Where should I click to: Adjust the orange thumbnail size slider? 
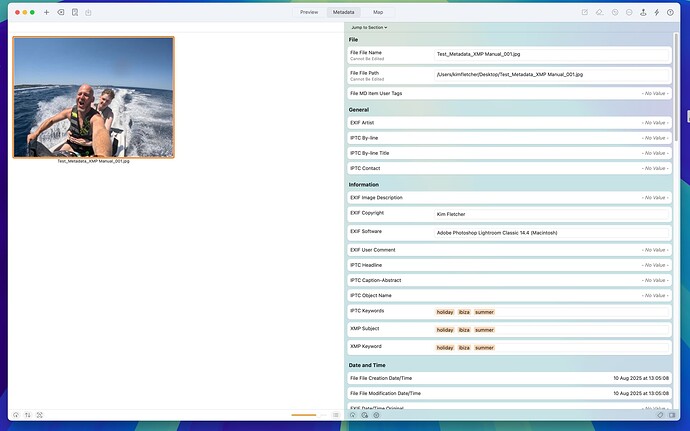[x=309, y=415]
